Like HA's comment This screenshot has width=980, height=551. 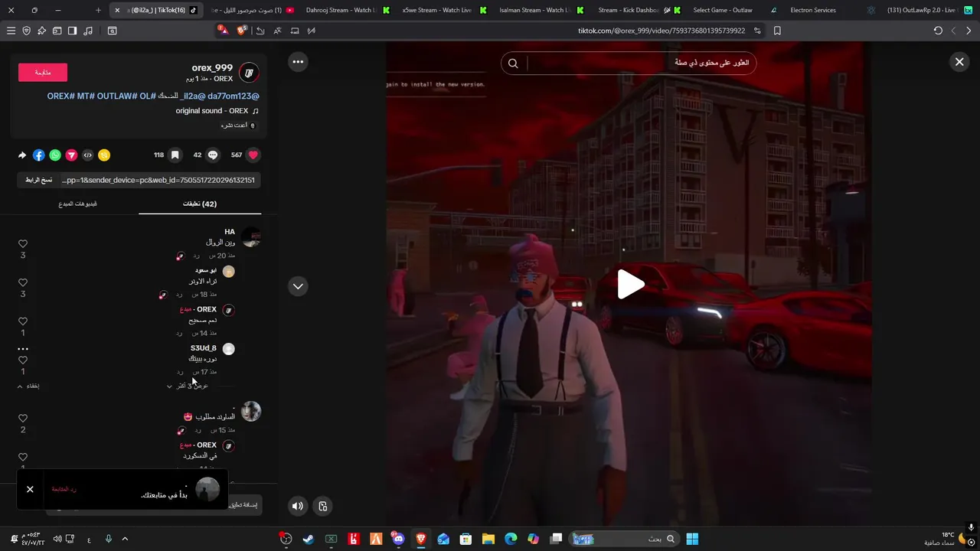click(23, 243)
